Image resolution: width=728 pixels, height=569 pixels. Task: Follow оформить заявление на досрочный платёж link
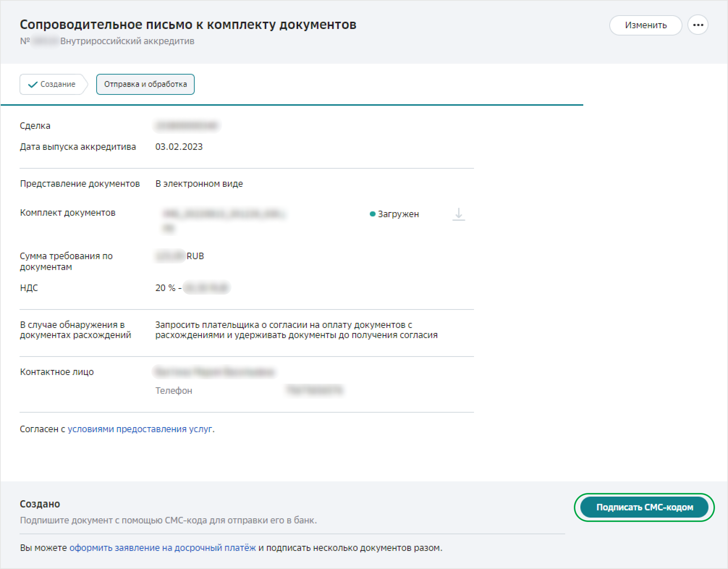162,548
